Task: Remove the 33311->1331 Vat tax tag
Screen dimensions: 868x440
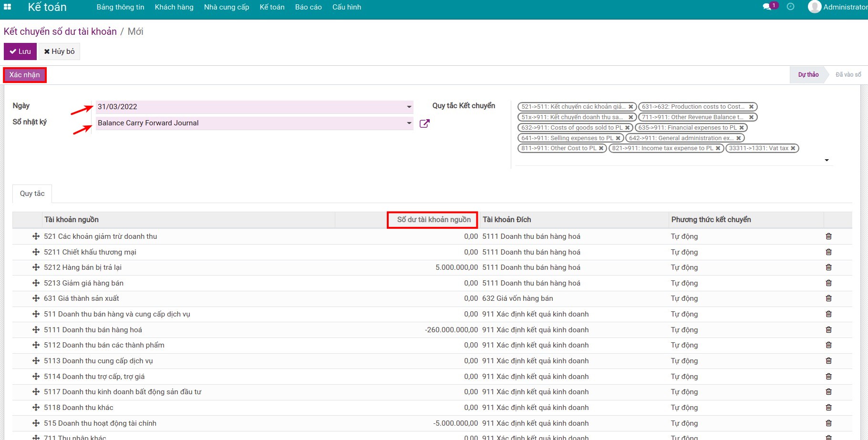Action: click(793, 148)
